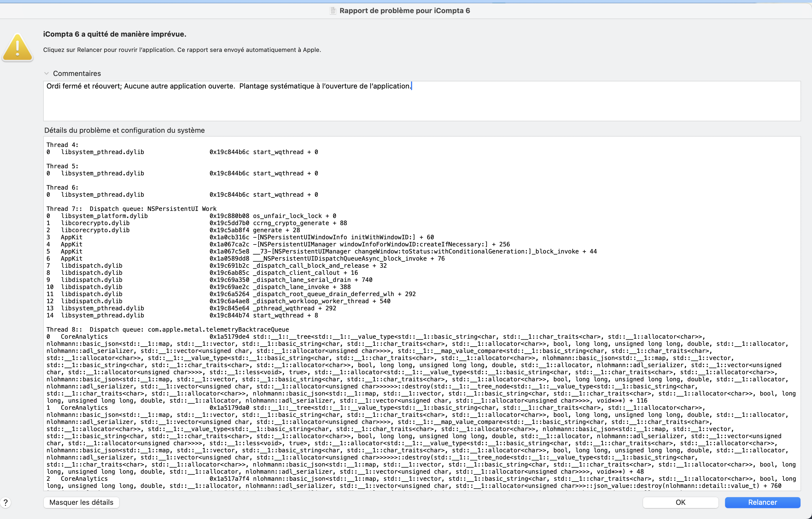Click the crash details text area
812x519 pixels.
[x=422, y=313]
